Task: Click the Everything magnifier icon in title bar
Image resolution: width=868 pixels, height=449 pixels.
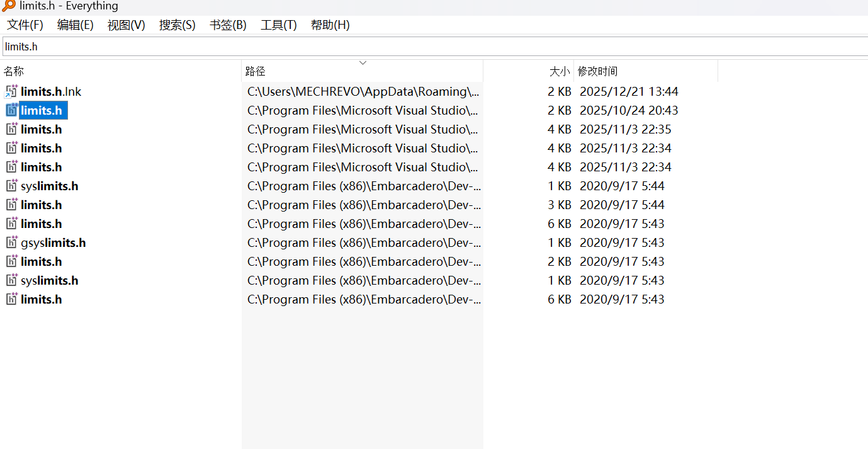Action: point(9,6)
